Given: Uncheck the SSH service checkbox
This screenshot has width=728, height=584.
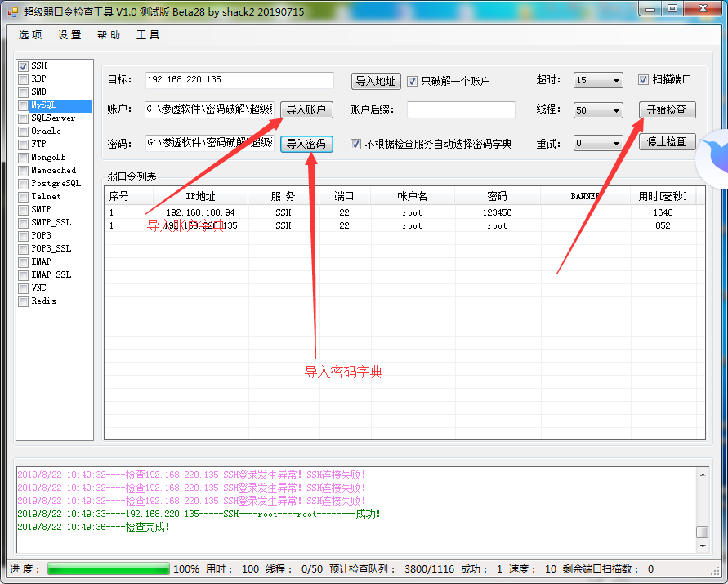Looking at the screenshot, I should click(23, 66).
